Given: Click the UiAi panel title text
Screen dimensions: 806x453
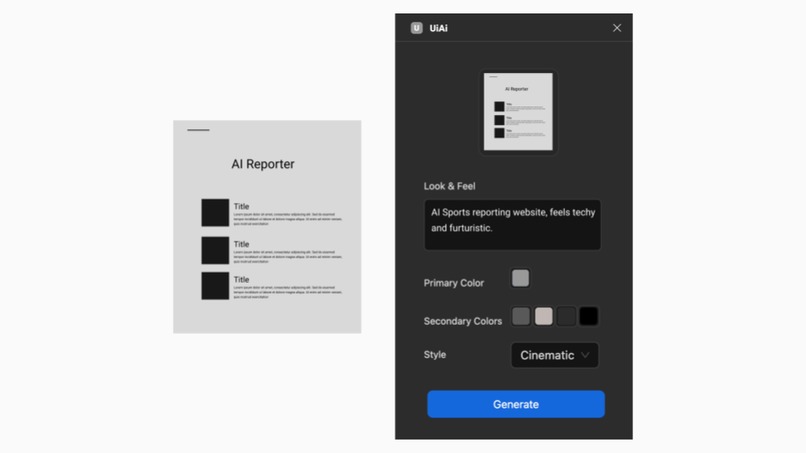Looking at the screenshot, I should pyautogui.click(x=438, y=28).
